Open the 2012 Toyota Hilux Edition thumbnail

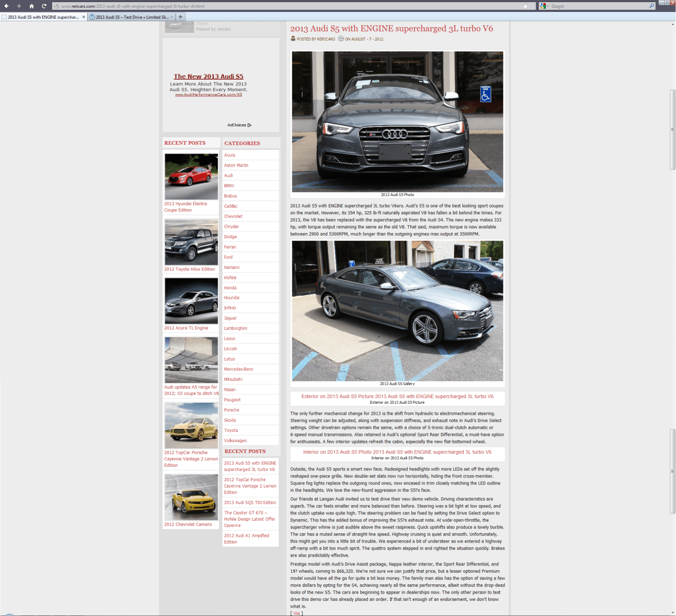191,242
